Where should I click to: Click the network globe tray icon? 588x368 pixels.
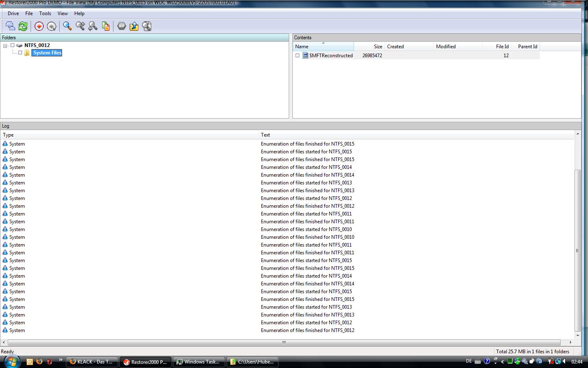pos(557,361)
